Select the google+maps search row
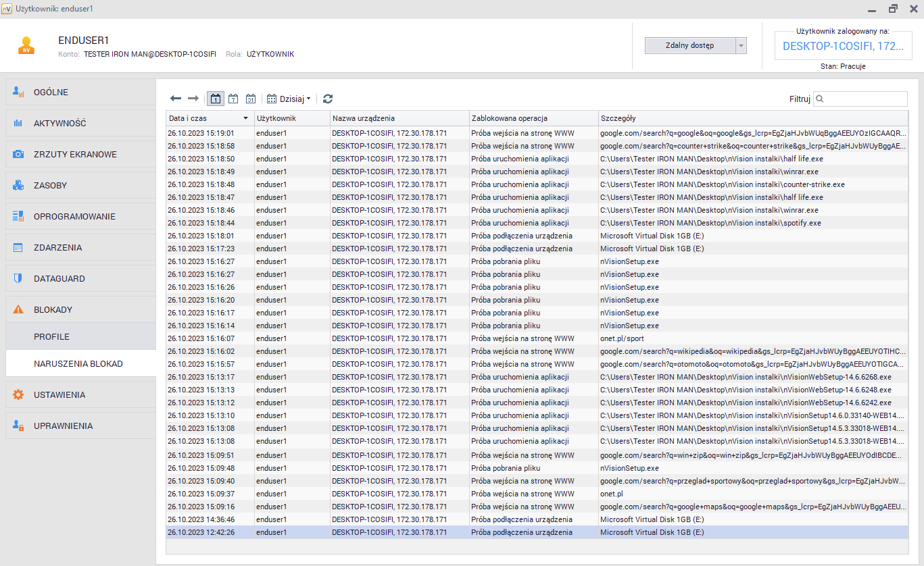Screen dimensions: 924x566 (x=537, y=507)
